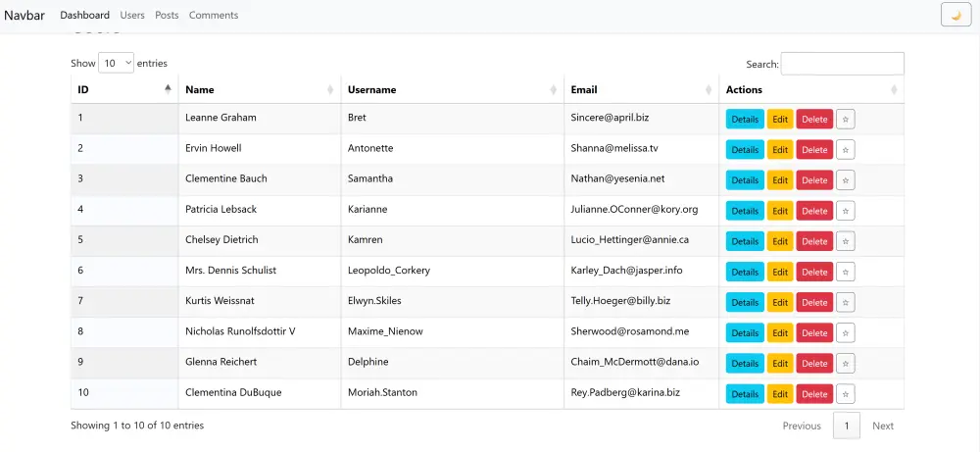This screenshot has height=452, width=980.
Task: Delete the Maxime_Nienow user
Action: (x=814, y=332)
